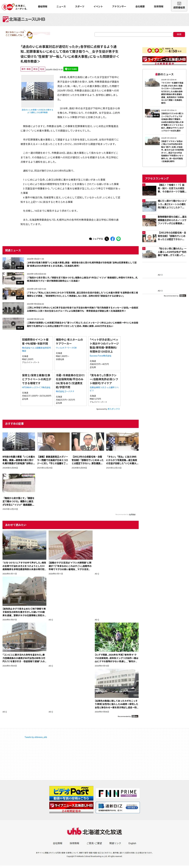Open the FNN PRIME online banner

coord(118,793)
